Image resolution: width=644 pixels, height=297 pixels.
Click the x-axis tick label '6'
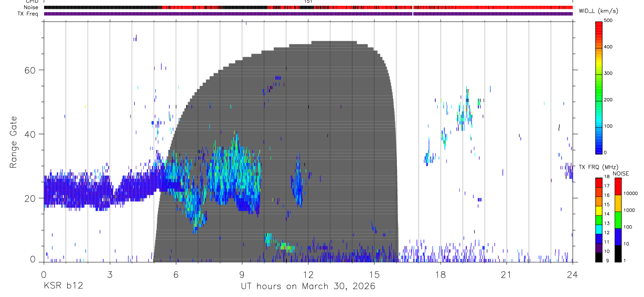point(176,274)
